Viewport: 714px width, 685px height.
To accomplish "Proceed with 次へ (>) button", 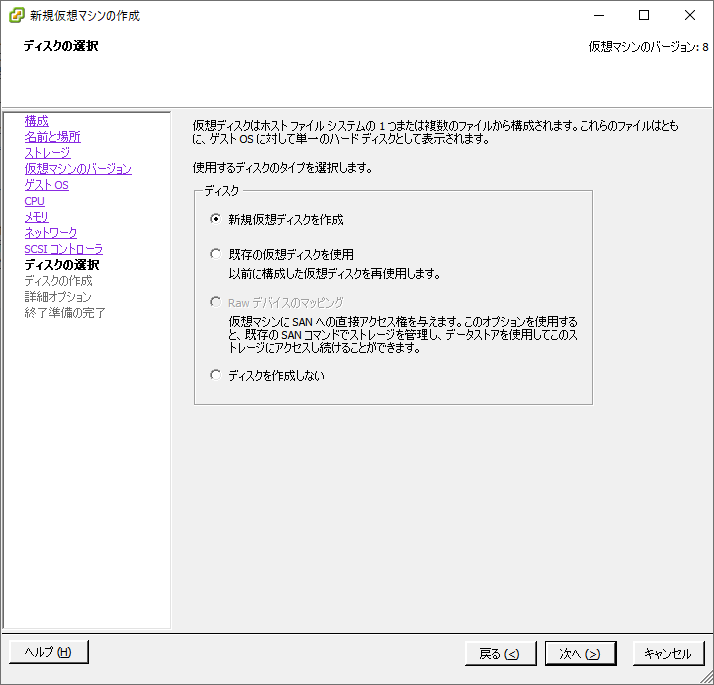I will click(x=581, y=654).
